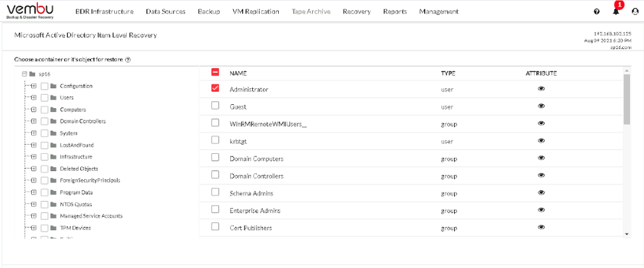Select the Deleted Objects tree label
The width and height of the screenshot is (644, 268).
coord(79,168)
